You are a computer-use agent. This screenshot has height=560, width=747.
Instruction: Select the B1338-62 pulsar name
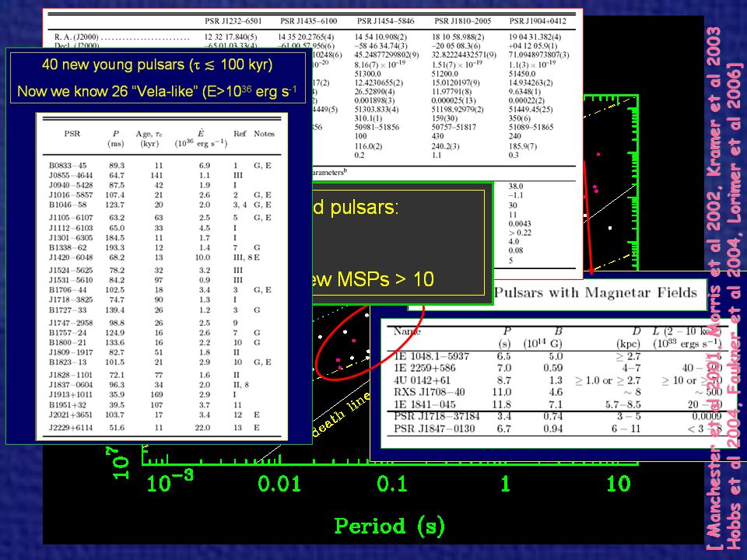tap(68, 247)
